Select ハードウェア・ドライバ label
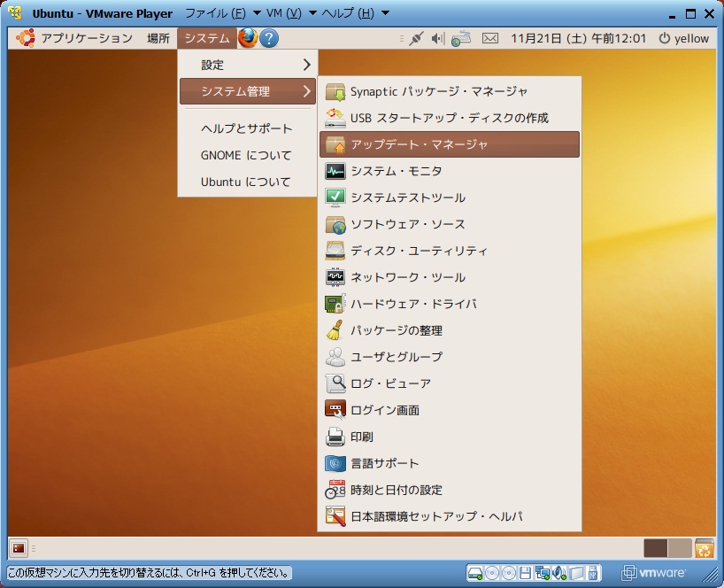The image size is (724, 588). click(413, 304)
